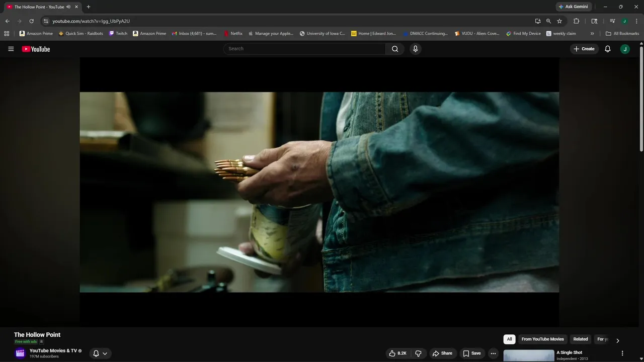Click the Create button
Viewport: 644px width, 362px height.
[x=584, y=49]
